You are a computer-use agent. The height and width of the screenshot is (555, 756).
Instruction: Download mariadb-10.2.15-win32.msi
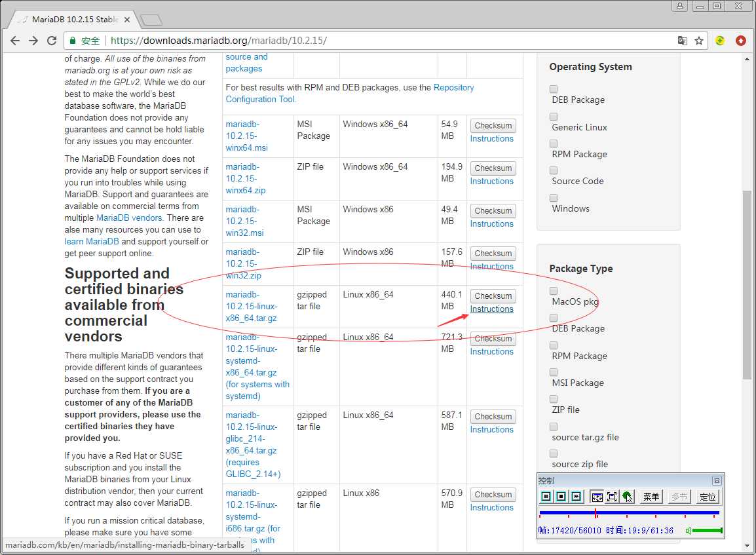coord(244,221)
